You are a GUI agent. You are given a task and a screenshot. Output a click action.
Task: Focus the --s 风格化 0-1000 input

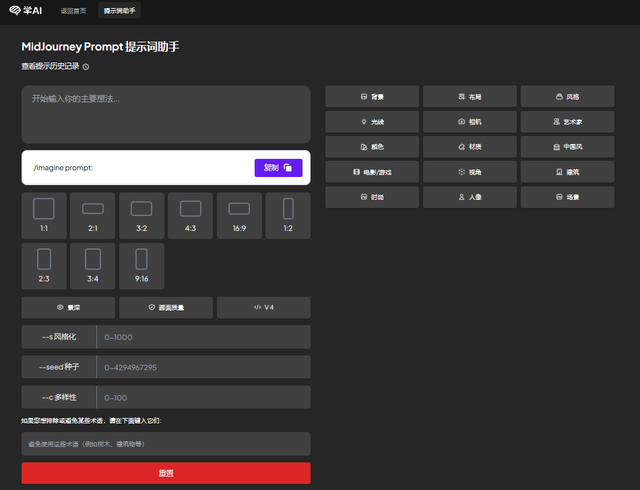203,337
